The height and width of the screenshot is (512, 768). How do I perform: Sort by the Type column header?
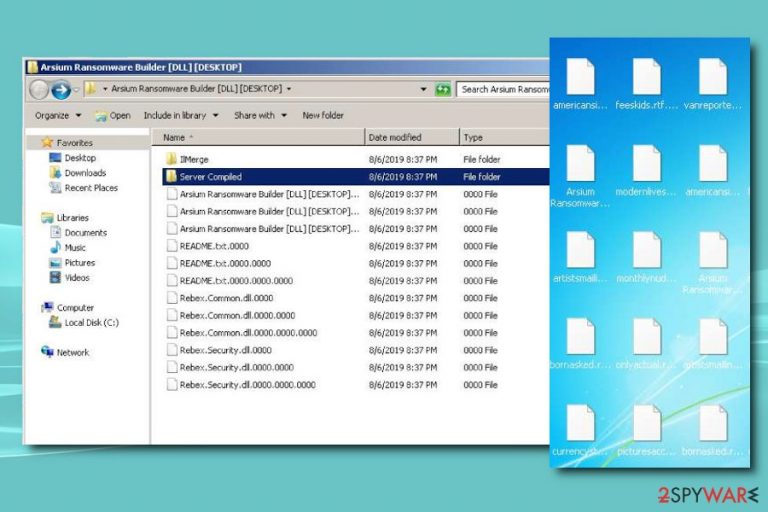[505, 138]
